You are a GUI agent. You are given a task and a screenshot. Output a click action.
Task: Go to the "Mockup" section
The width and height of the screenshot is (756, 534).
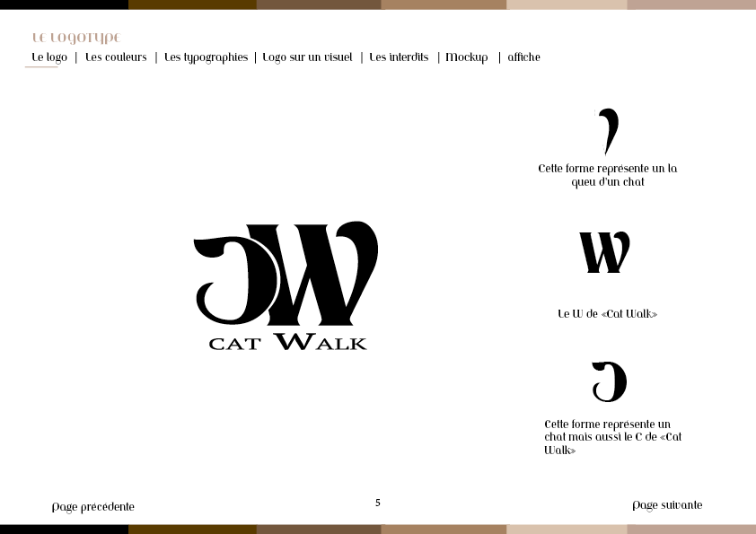pyautogui.click(x=467, y=57)
